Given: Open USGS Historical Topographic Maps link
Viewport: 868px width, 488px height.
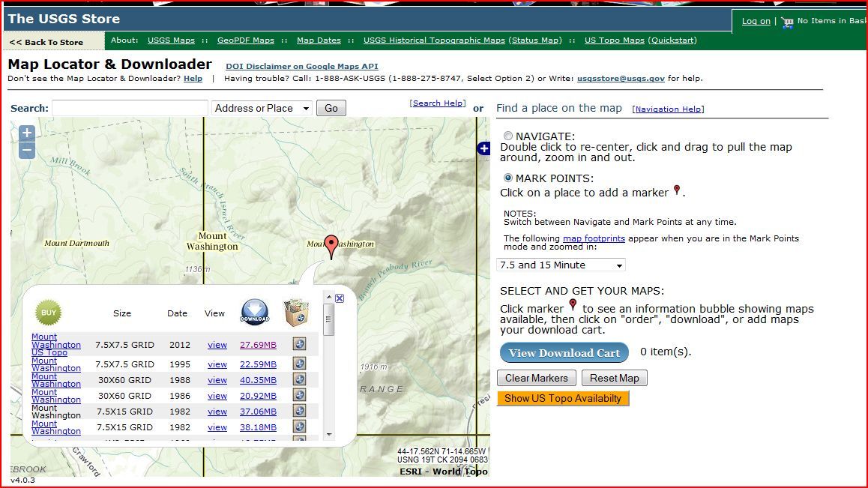Looking at the screenshot, I should point(434,40).
